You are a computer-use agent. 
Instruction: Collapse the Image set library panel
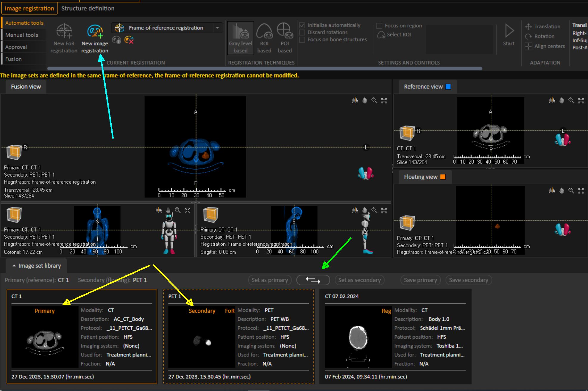pyautogui.click(x=14, y=266)
